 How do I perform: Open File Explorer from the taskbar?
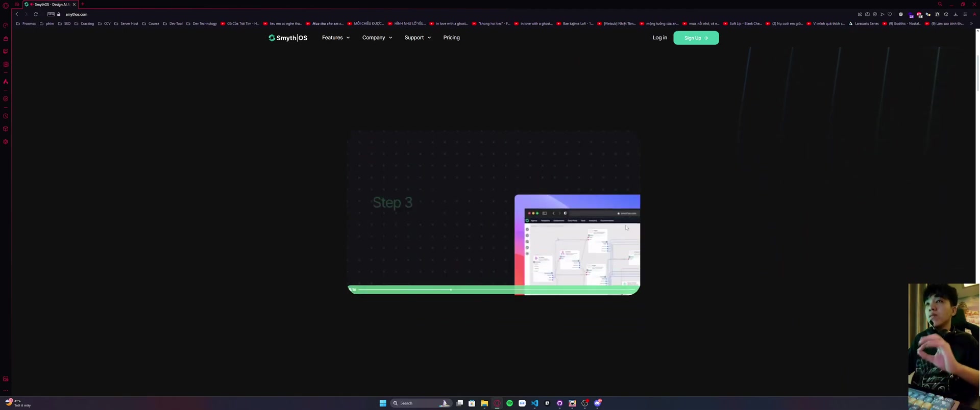pos(484,403)
